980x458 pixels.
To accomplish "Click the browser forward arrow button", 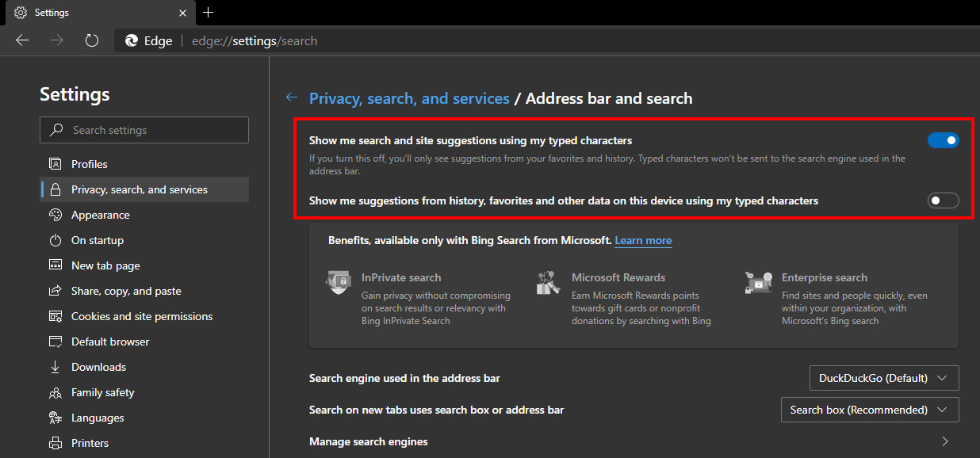I will pyautogui.click(x=56, y=40).
